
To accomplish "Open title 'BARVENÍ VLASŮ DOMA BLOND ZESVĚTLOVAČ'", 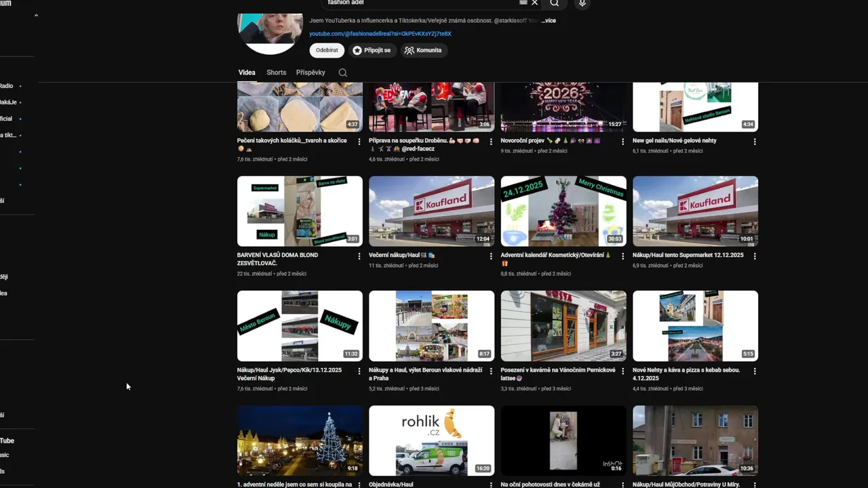I will point(277,260).
